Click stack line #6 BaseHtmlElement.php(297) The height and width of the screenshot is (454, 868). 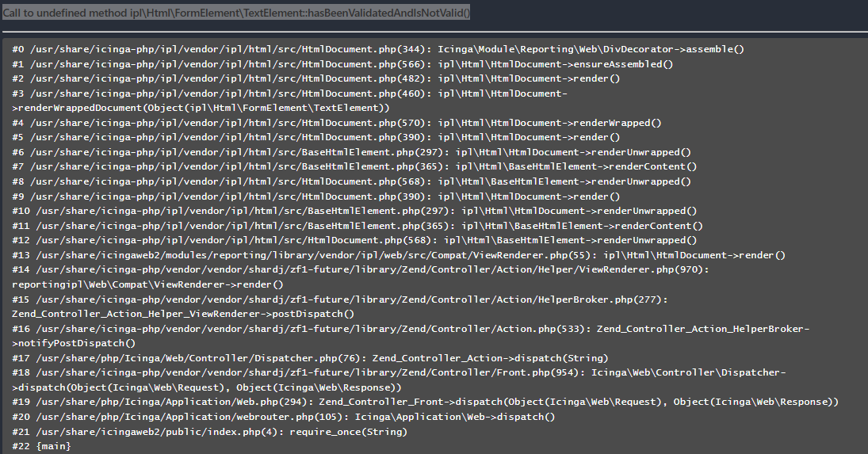click(x=351, y=152)
